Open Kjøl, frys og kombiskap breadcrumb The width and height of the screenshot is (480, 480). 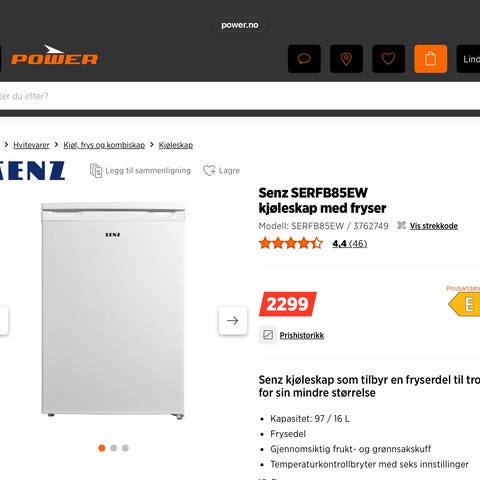(104, 145)
